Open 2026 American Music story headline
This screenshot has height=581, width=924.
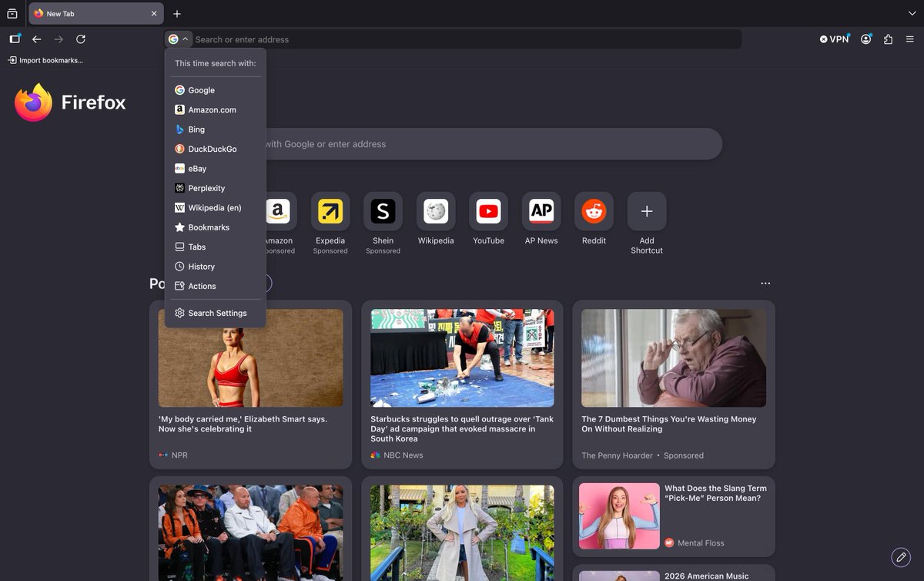tap(706, 576)
